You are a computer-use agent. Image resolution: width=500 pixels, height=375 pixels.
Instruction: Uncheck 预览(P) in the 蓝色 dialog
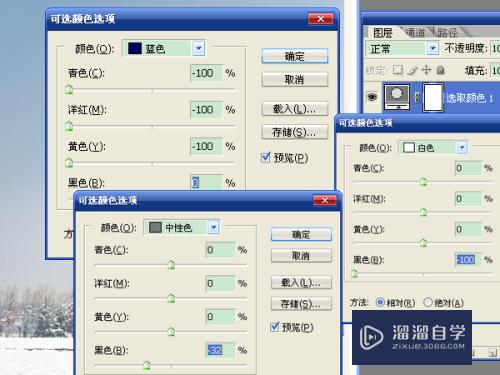point(266,157)
